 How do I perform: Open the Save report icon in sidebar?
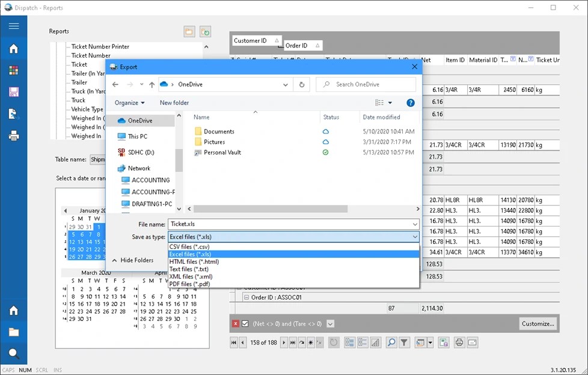(x=14, y=92)
